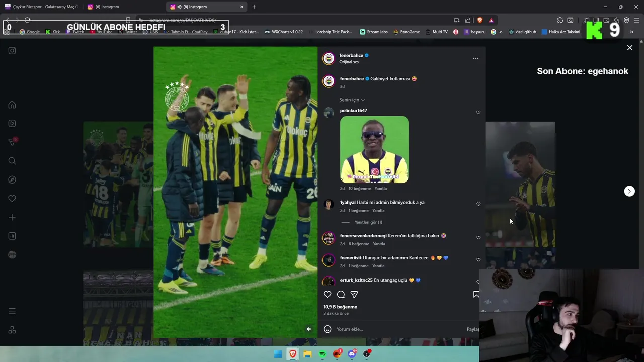Image resolution: width=644 pixels, height=362 pixels.
Task: Focus the 'Yorum ekle...' comment field
Action: click(400, 329)
